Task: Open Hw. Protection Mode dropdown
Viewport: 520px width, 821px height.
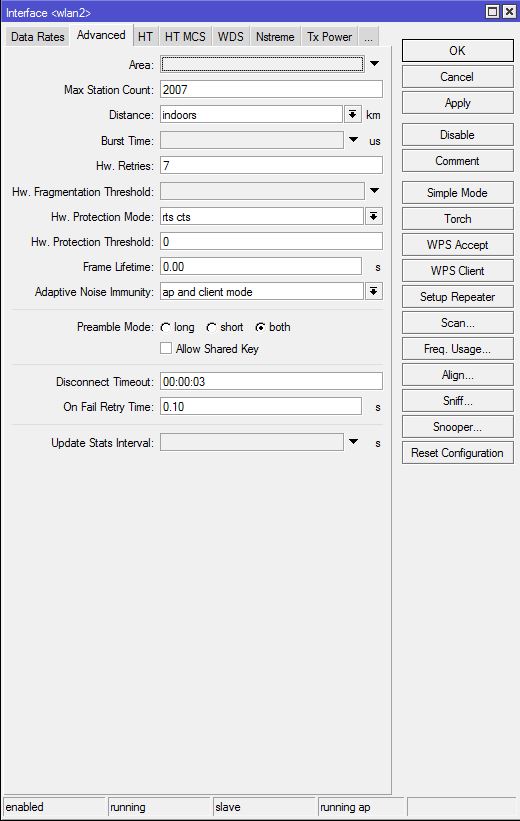Action: (373, 216)
